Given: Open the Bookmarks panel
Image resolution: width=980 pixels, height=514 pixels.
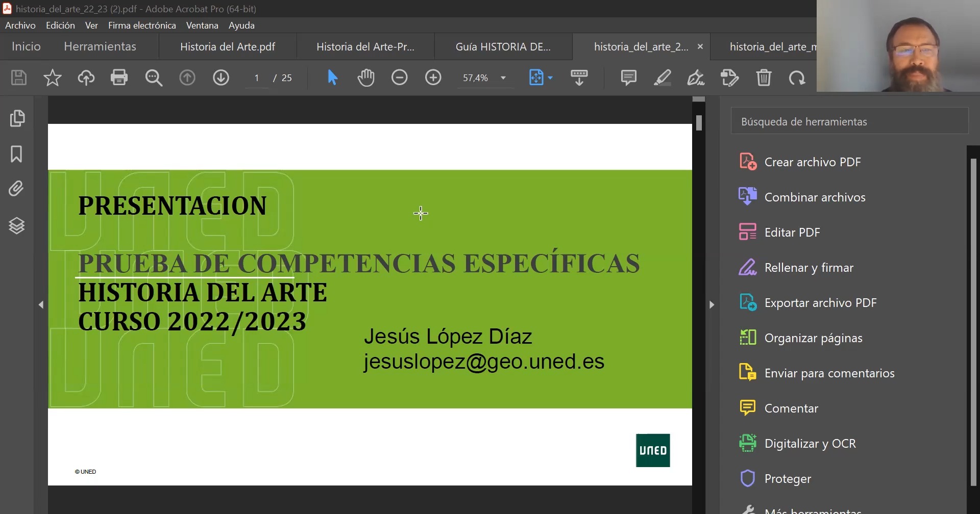Looking at the screenshot, I should 16,154.
